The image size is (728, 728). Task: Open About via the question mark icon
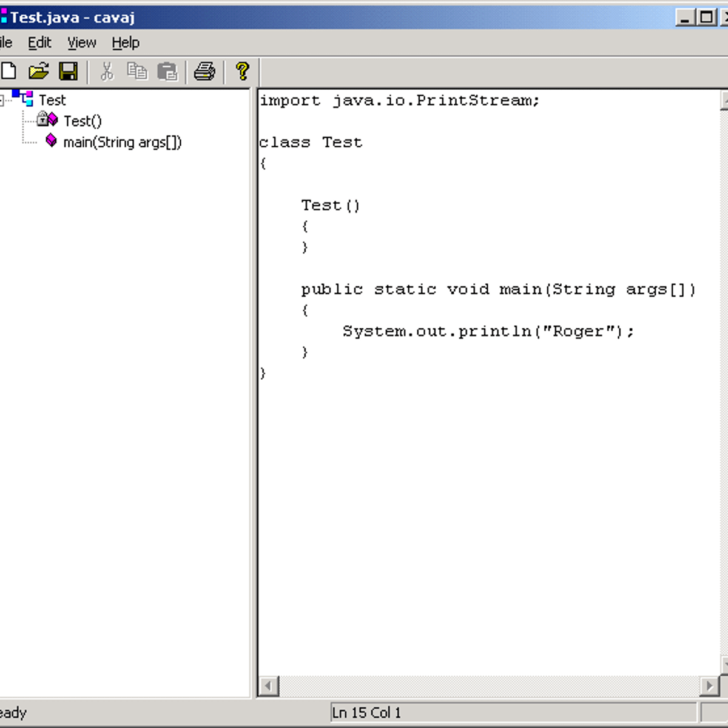[241, 71]
